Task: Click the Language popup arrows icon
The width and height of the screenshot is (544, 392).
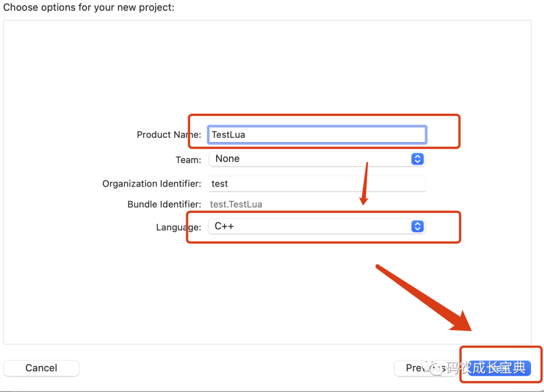Action: pyautogui.click(x=417, y=226)
